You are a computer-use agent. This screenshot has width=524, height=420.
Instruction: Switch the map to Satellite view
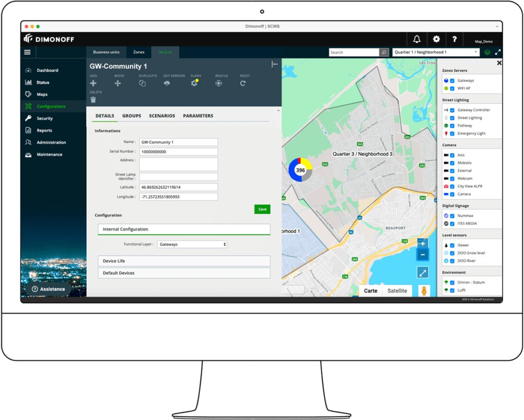[398, 291]
